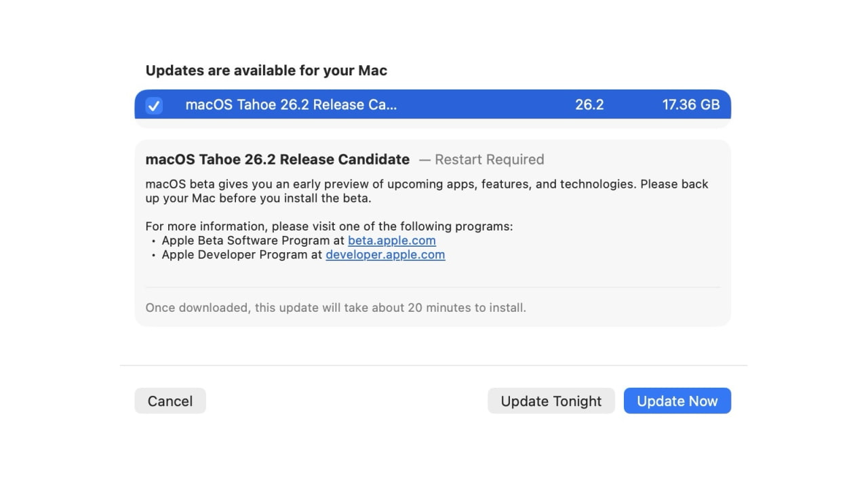This screenshot has height=488, width=868.
Task: Open the developer.apple.com link
Action: click(385, 254)
